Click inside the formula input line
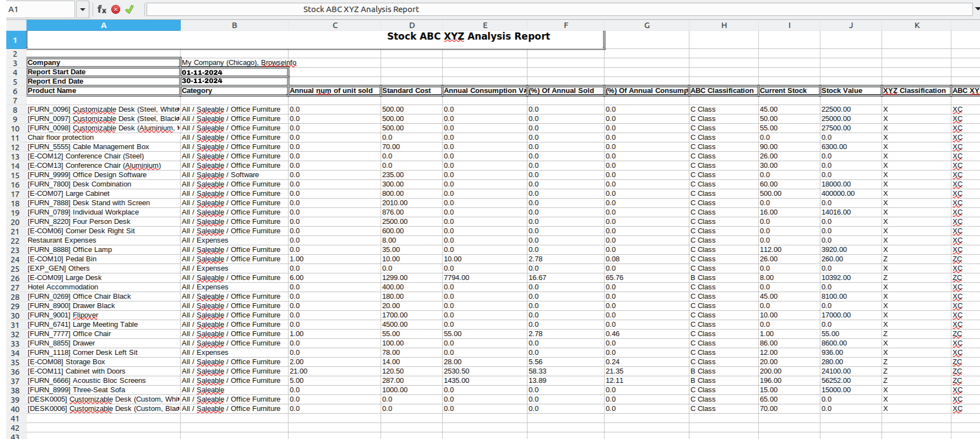The height and width of the screenshot is (439, 980). 551,9
